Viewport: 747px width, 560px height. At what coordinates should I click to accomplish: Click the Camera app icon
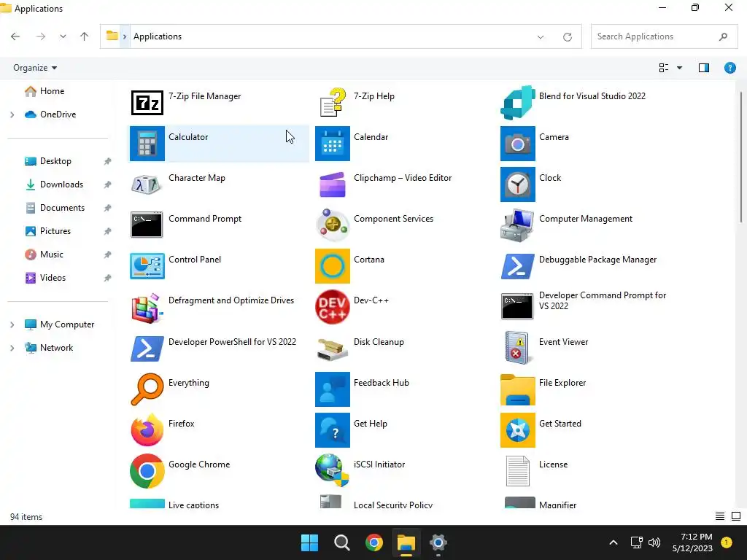[x=518, y=144]
